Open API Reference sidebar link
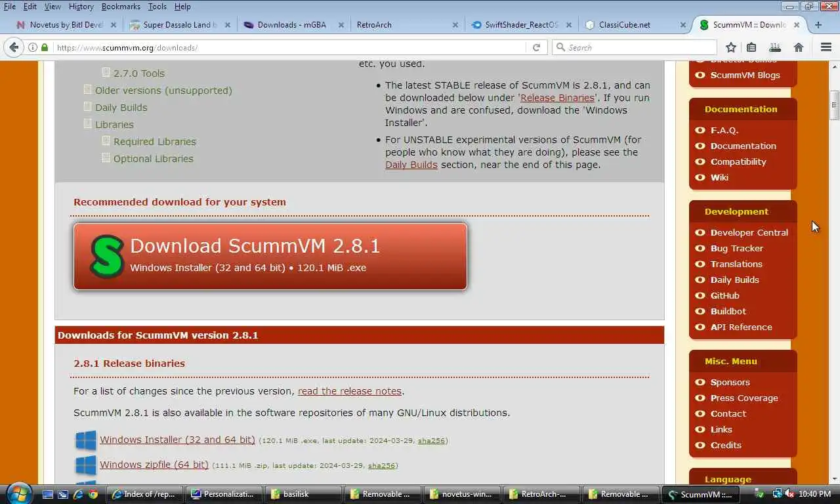 pos(742,327)
